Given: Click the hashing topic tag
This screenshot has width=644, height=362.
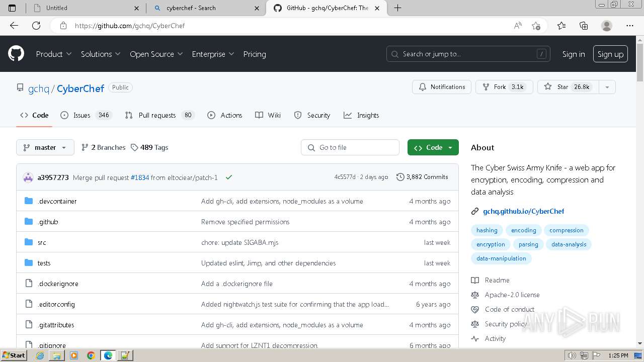Looking at the screenshot, I should pos(487,230).
